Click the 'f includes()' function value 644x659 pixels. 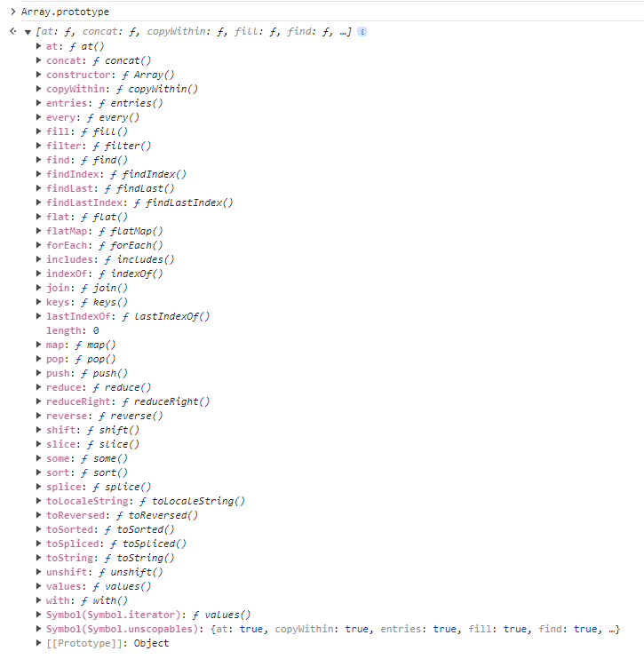[x=139, y=259]
